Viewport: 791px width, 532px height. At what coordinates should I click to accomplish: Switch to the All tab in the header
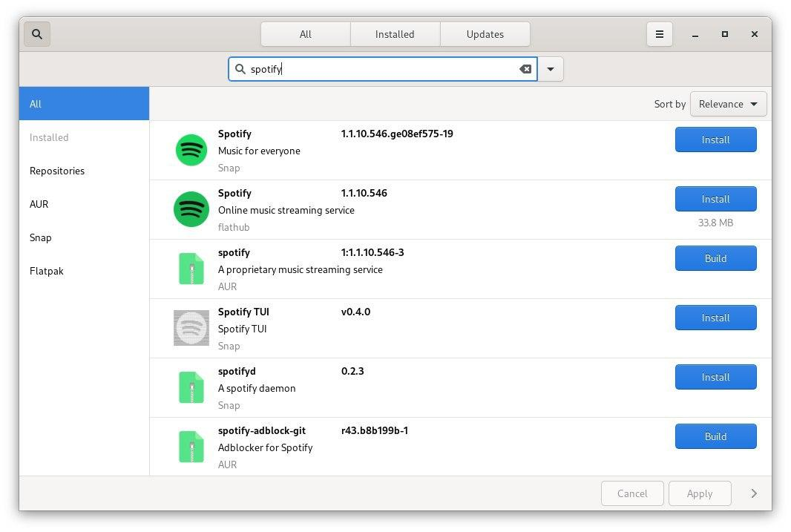pos(305,34)
